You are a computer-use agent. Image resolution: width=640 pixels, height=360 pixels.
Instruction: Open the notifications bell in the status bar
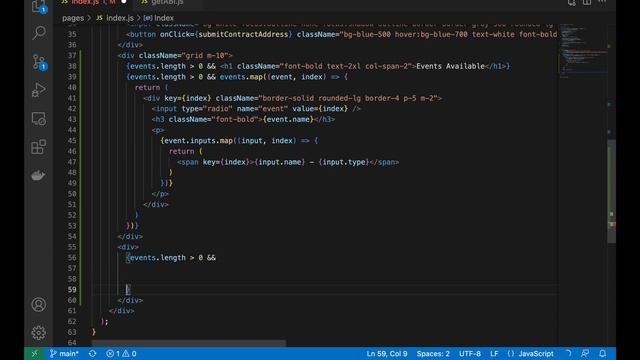602,353
